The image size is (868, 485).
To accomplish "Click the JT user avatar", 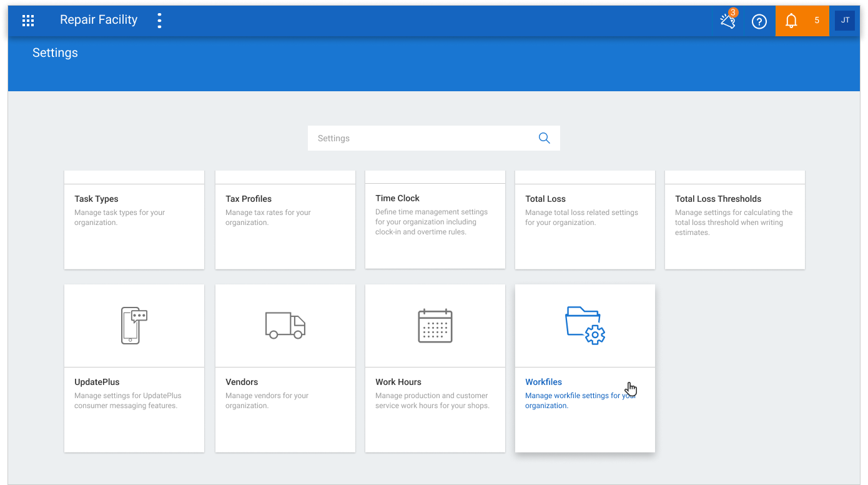I will pos(845,21).
